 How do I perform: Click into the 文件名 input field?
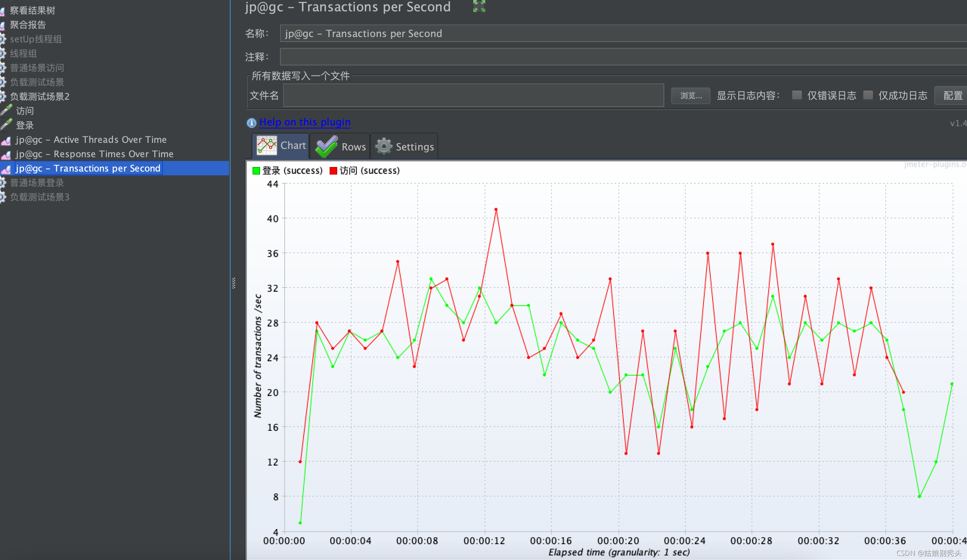click(473, 96)
